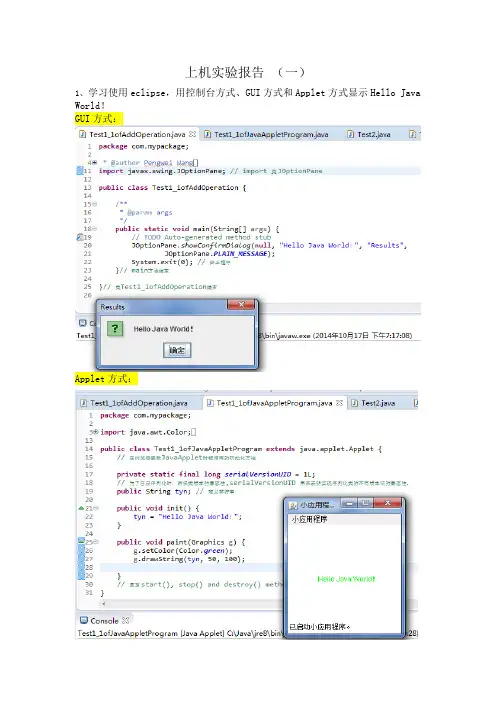
Task: Collapse the main method fold at line 18
Action: [x=94, y=229]
